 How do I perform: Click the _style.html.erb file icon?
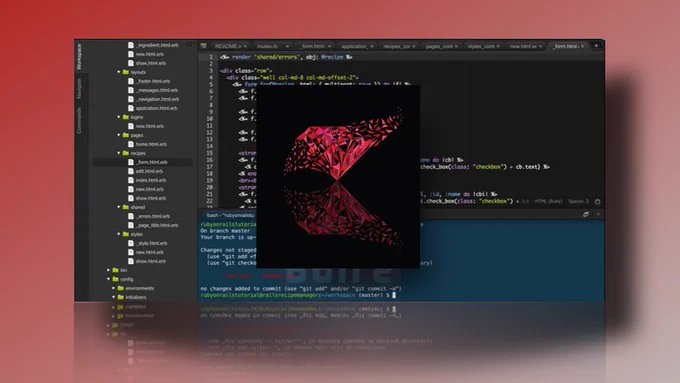pyautogui.click(x=131, y=243)
